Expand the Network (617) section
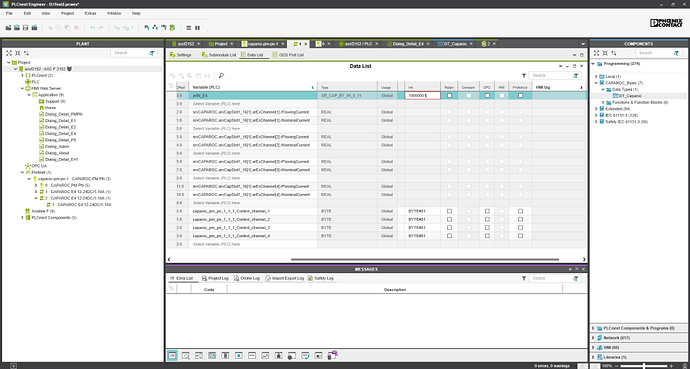 click(x=593, y=338)
